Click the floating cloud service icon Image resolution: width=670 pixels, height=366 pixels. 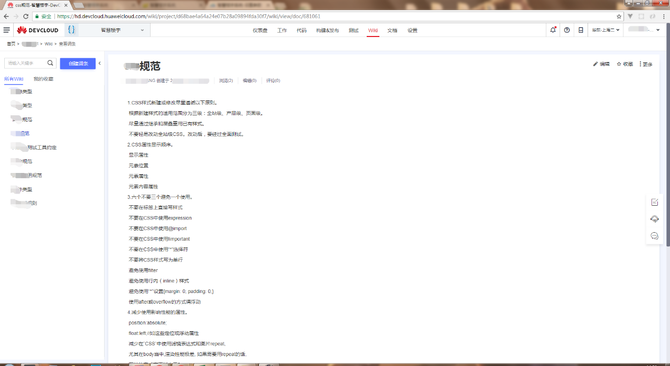pos(654,219)
